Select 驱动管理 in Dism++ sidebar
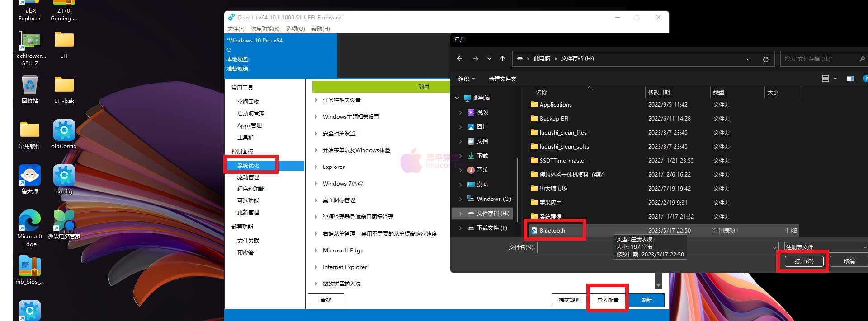This screenshot has height=321, width=868. coord(248,177)
